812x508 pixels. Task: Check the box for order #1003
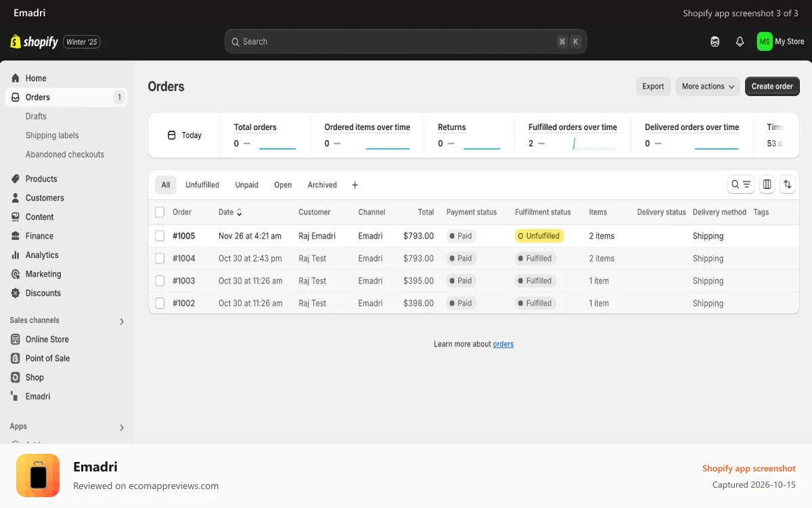(x=160, y=280)
